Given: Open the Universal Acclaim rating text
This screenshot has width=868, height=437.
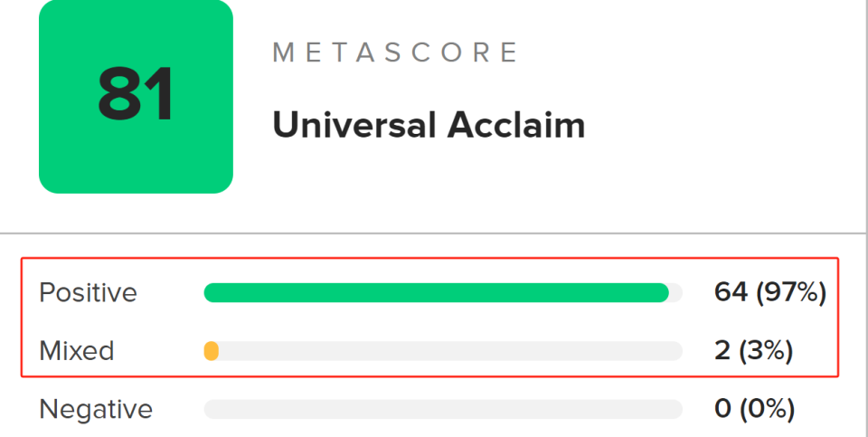Looking at the screenshot, I should [429, 125].
